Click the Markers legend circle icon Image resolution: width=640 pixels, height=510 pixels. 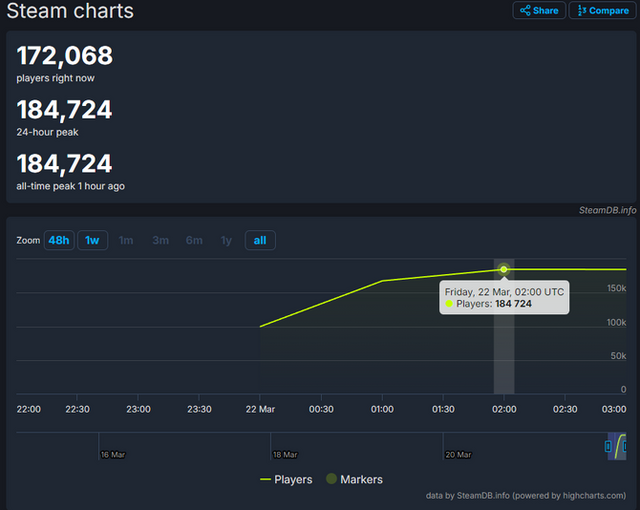point(331,479)
